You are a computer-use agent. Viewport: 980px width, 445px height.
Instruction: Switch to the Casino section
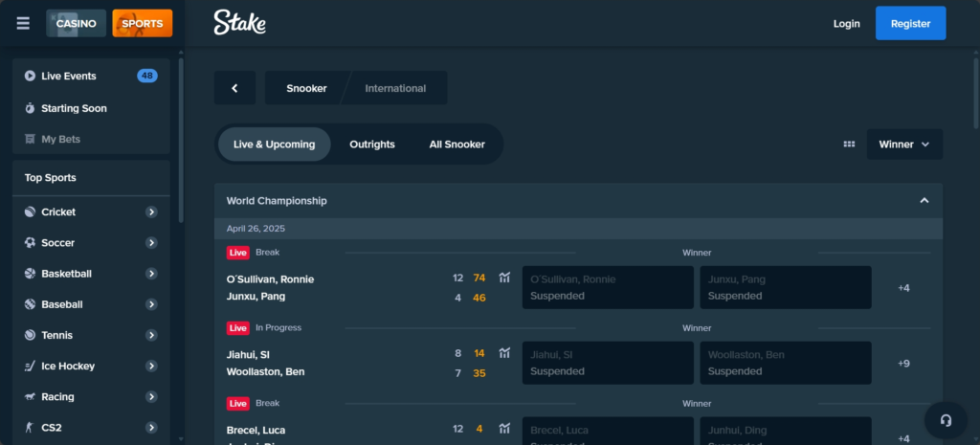(x=77, y=24)
